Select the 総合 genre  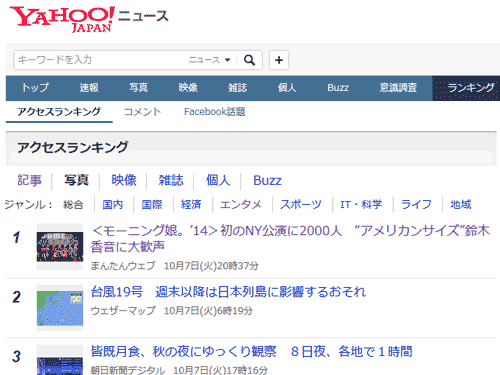tap(73, 204)
